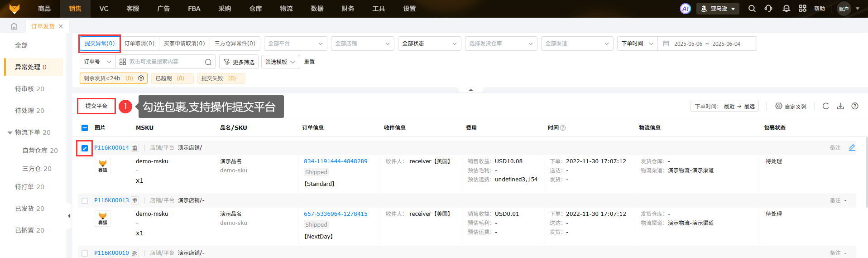Screen dimensions: 868x258
Task: Select 自营仓库 20 in sidebar
Action: [x=40, y=151]
